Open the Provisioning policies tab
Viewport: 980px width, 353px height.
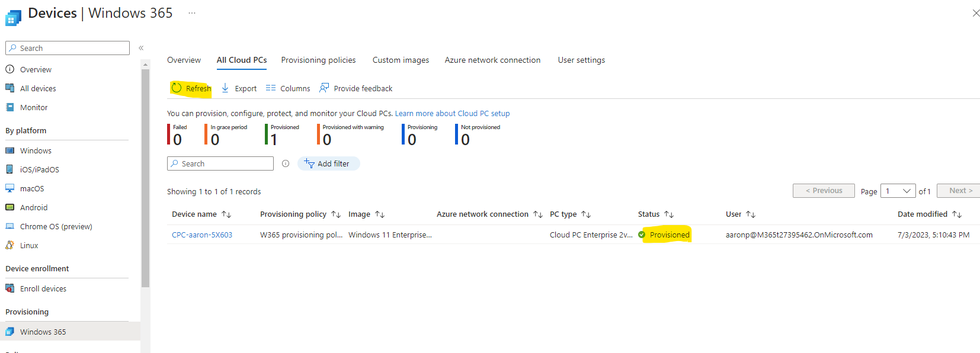(318, 60)
